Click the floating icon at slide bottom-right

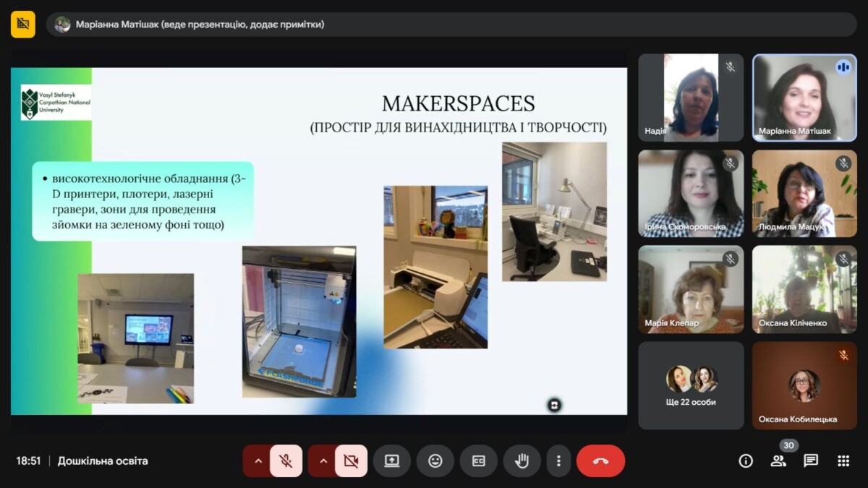[x=555, y=405]
